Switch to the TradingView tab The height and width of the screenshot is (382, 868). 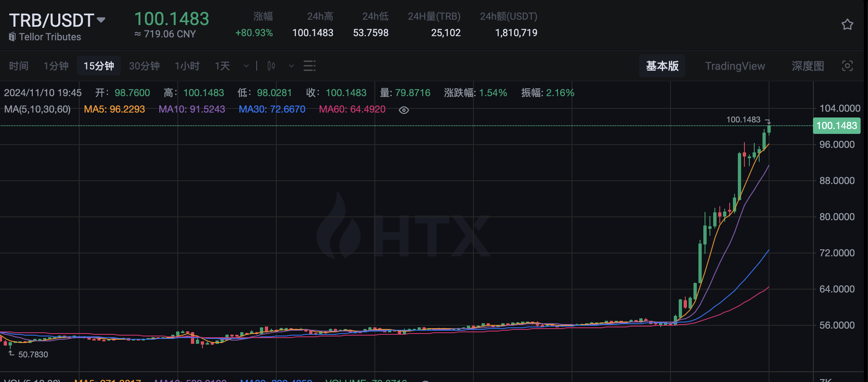point(735,66)
